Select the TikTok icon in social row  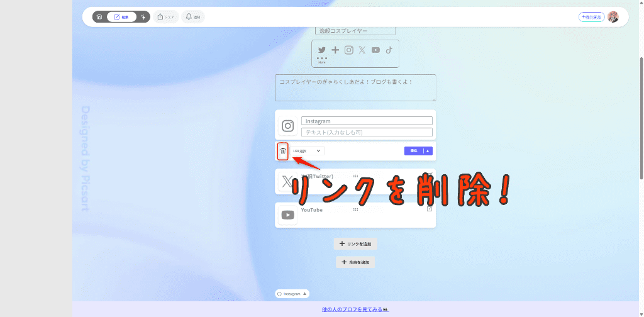coord(389,50)
